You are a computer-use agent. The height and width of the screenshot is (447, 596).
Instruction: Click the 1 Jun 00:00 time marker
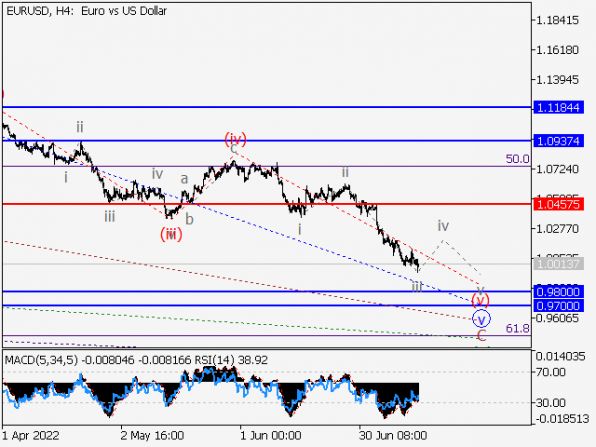tap(271, 435)
